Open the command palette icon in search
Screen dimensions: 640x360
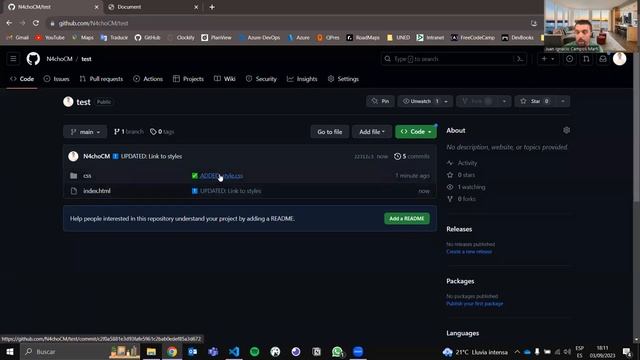[x=520, y=59]
